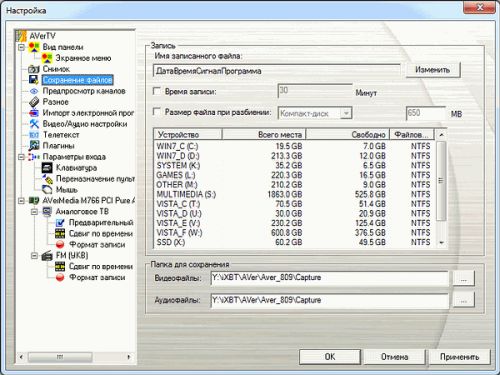Select the Разное tag icon
The height and width of the screenshot is (375, 500).
click(x=34, y=102)
